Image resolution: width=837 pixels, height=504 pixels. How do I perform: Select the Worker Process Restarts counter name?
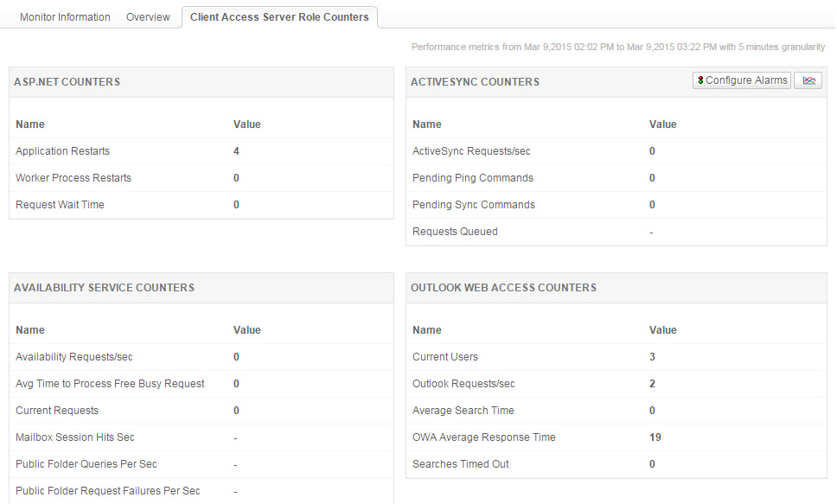tap(73, 178)
